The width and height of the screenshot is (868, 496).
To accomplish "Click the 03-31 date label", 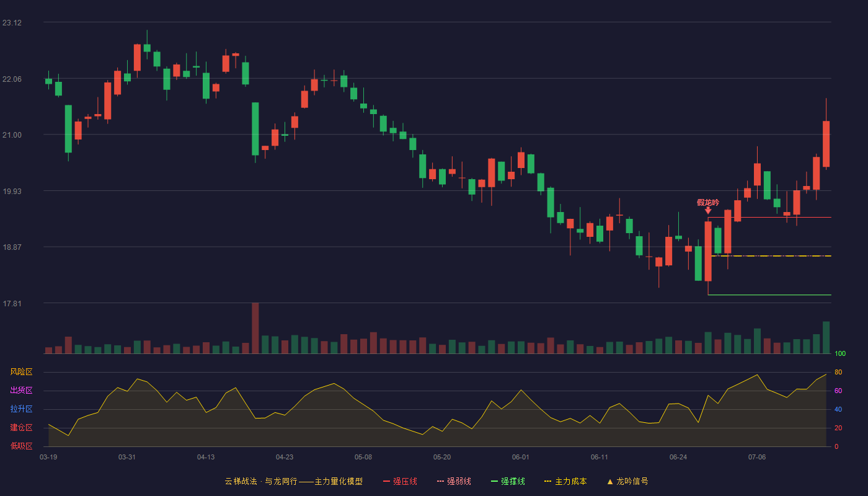I will [x=127, y=457].
